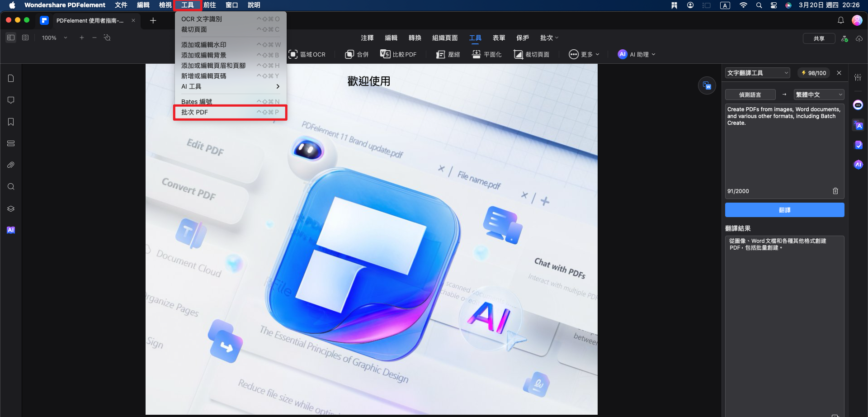Expand the 文字翻譯工具 dropdown
The height and width of the screenshot is (417, 868).
(x=757, y=73)
